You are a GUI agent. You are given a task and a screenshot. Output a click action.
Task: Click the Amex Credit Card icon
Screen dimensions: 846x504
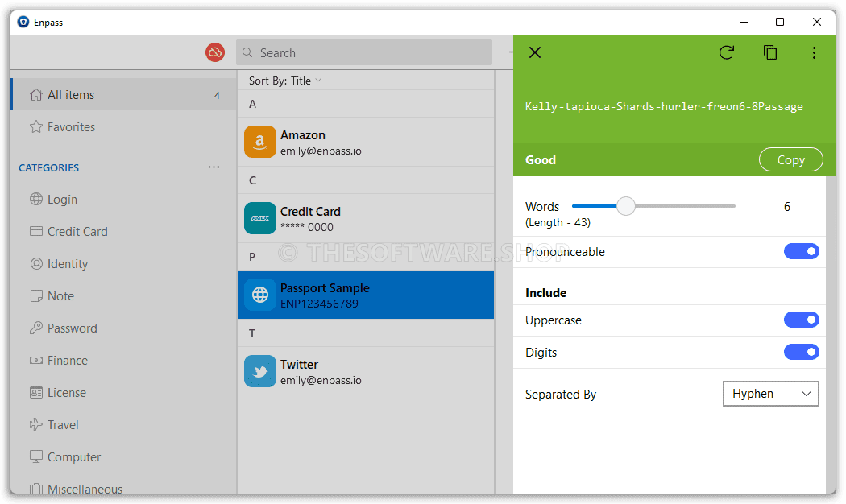click(x=260, y=218)
